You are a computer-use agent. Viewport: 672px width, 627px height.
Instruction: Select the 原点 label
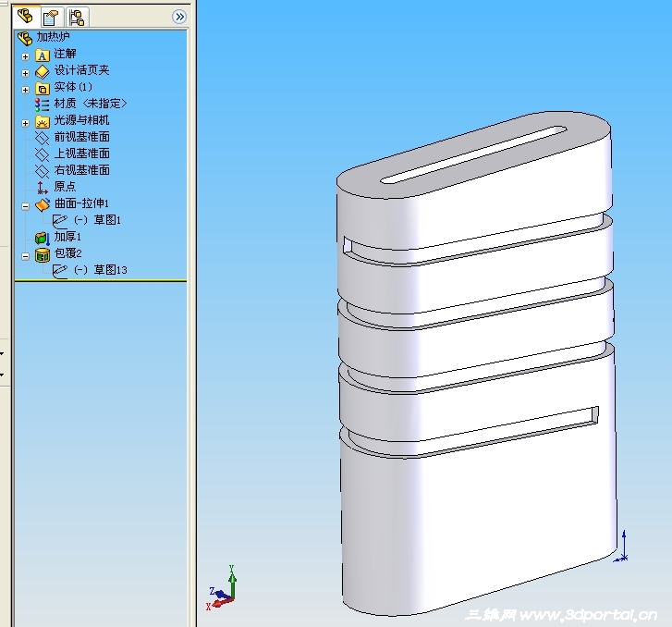pyautogui.click(x=65, y=187)
